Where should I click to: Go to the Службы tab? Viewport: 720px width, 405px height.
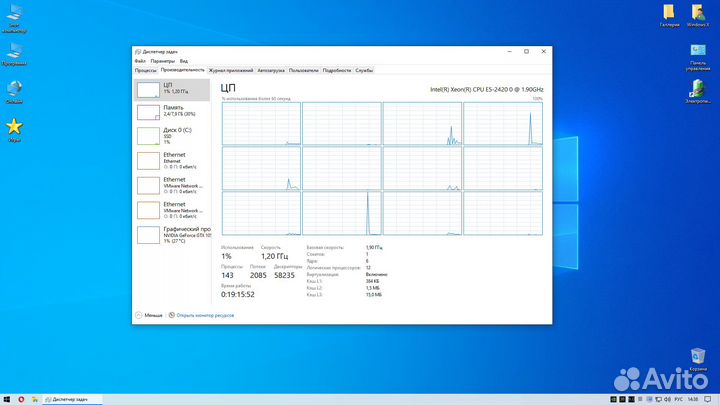point(364,71)
